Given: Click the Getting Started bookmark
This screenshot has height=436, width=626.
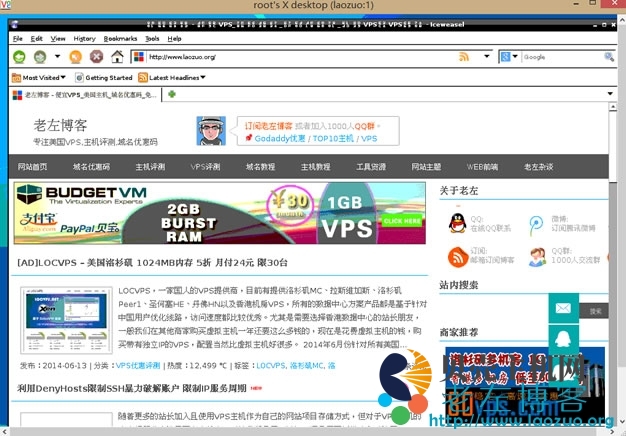Looking at the screenshot, I should (103, 77).
